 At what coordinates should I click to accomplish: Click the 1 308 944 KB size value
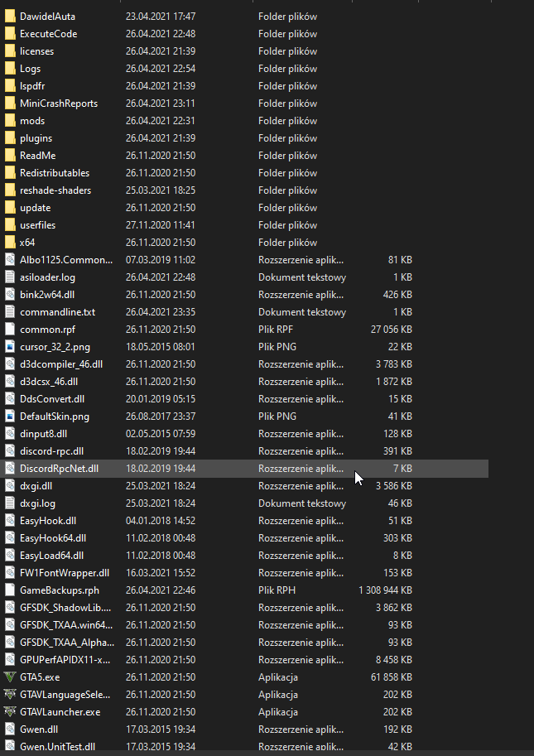[x=386, y=590]
